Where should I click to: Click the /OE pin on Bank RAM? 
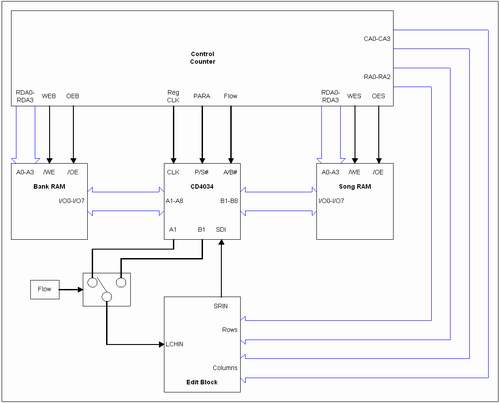(73, 172)
